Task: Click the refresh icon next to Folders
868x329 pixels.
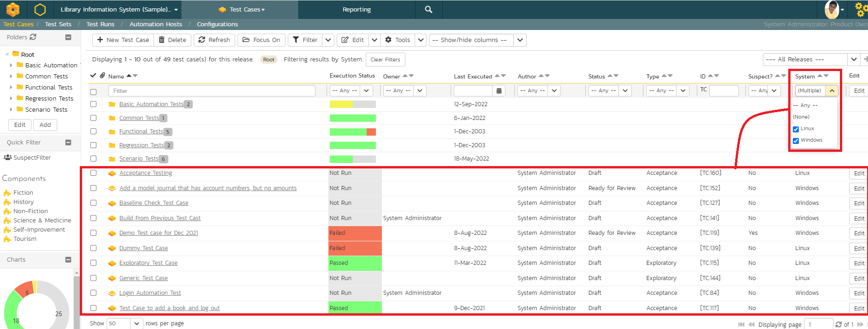Action: (33, 37)
